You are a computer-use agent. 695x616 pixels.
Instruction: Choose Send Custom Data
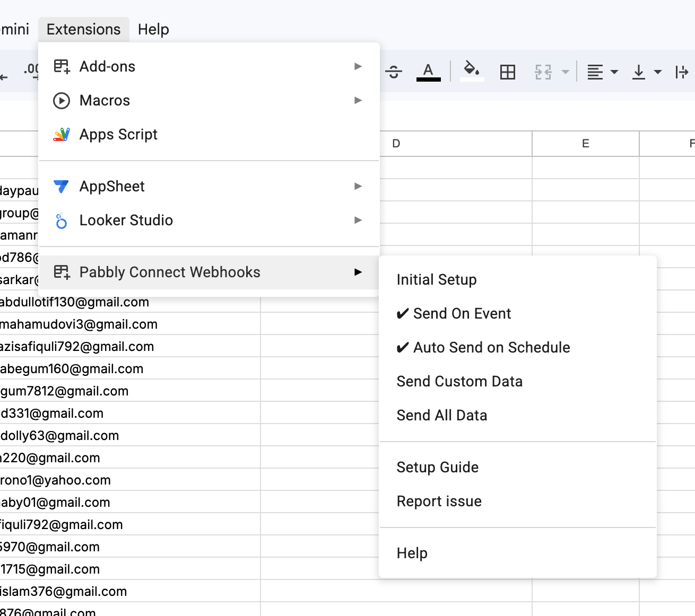[x=518, y=381]
